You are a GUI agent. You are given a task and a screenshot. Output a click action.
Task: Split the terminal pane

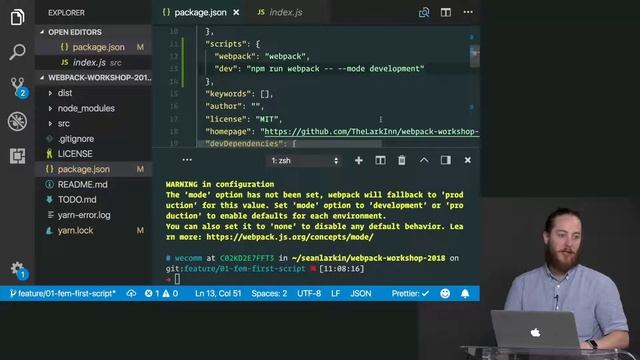(380, 160)
